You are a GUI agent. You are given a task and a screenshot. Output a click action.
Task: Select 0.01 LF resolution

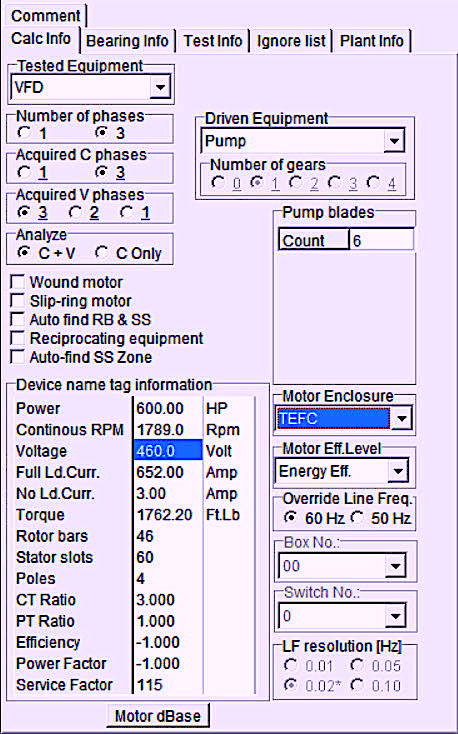[x=291, y=665]
